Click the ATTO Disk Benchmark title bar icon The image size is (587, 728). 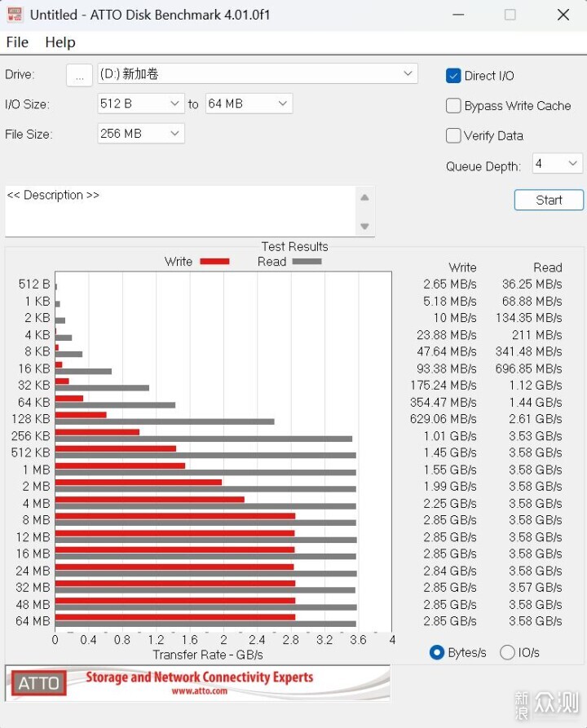click(x=15, y=15)
